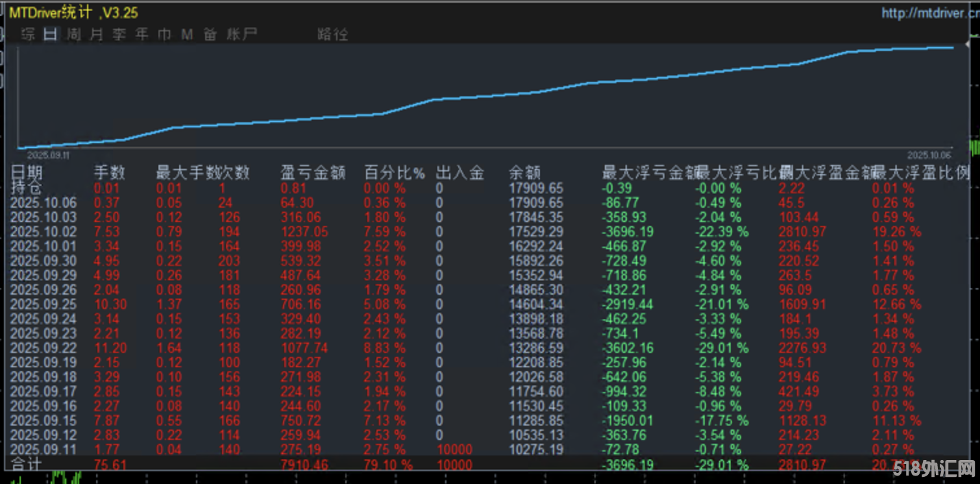980x484 pixels.
Task: Click total percentage 79.10 %
Action: [x=387, y=465]
